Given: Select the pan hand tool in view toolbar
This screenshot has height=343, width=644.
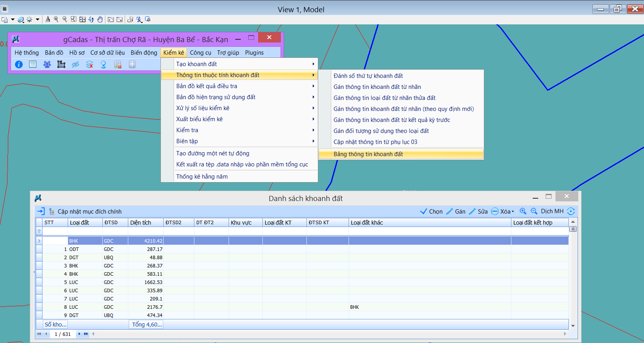Looking at the screenshot, I should click(x=100, y=19).
